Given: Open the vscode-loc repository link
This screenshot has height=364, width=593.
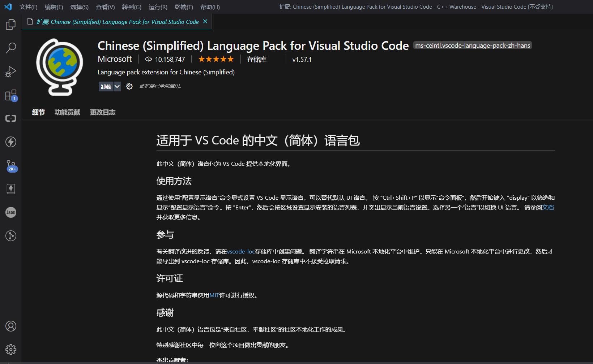Looking at the screenshot, I should click(241, 251).
